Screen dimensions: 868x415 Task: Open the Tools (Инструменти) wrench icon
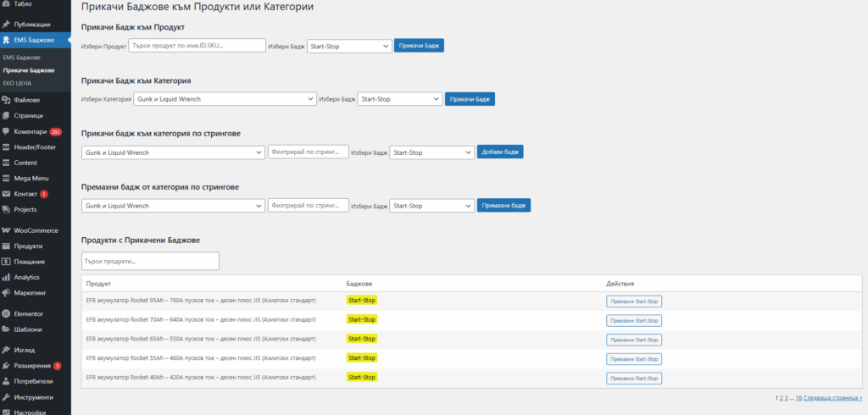point(7,397)
